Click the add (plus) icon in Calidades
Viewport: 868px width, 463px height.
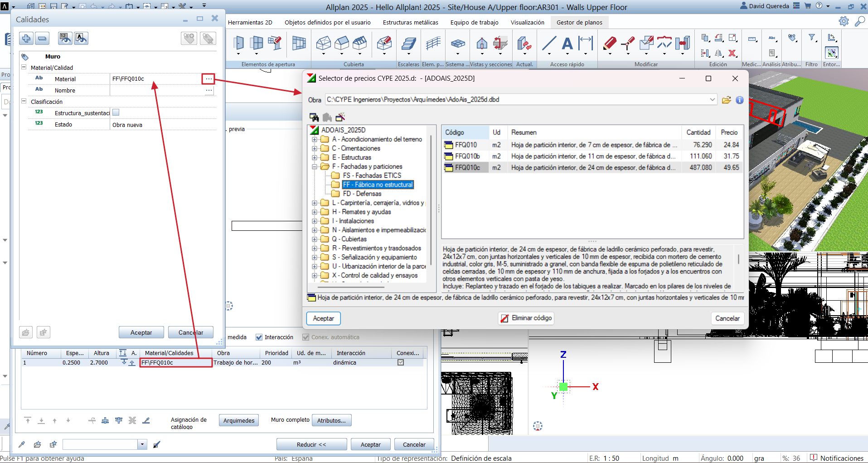(x=26, y=39)
